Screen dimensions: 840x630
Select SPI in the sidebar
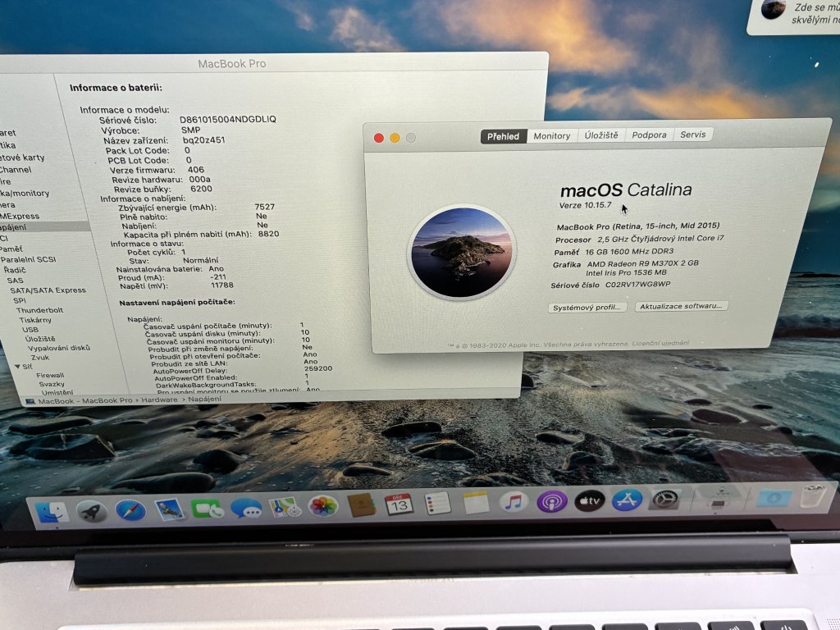20,300
